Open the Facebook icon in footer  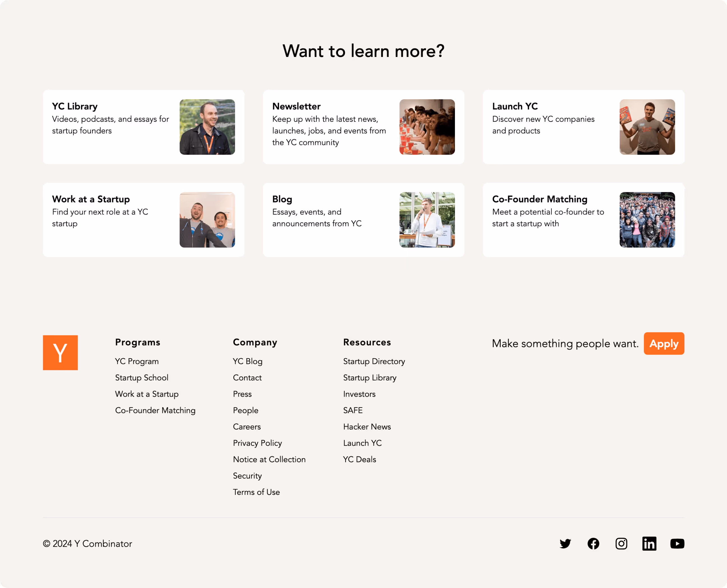[x=593, y=544]
